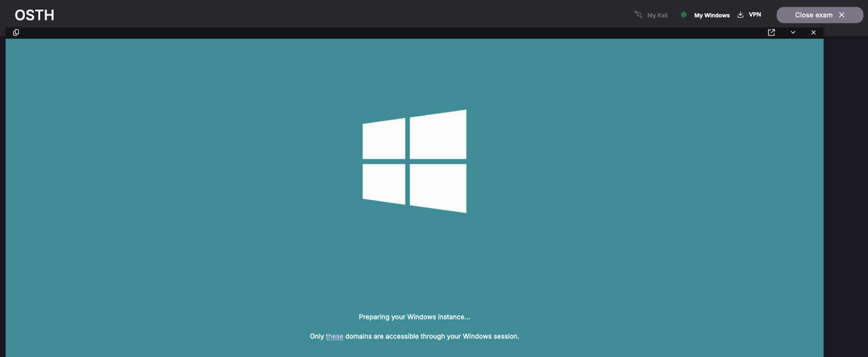Click the My Kali connection icon
Screen dimensions: 868x357
(x=638, y=15)
